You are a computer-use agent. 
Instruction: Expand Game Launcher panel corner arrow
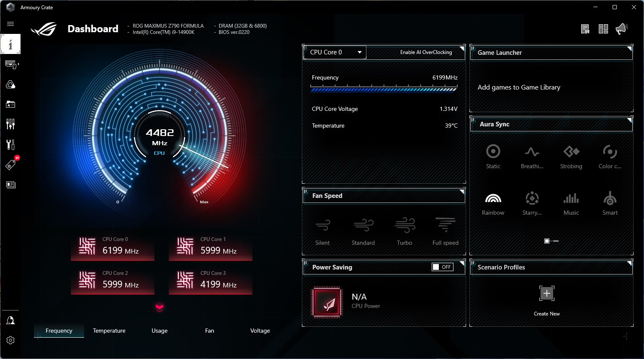(x=629, y=49)
